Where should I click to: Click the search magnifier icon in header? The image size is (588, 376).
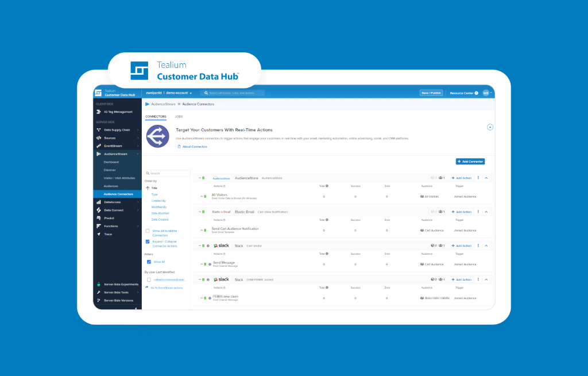coord(206,93)
